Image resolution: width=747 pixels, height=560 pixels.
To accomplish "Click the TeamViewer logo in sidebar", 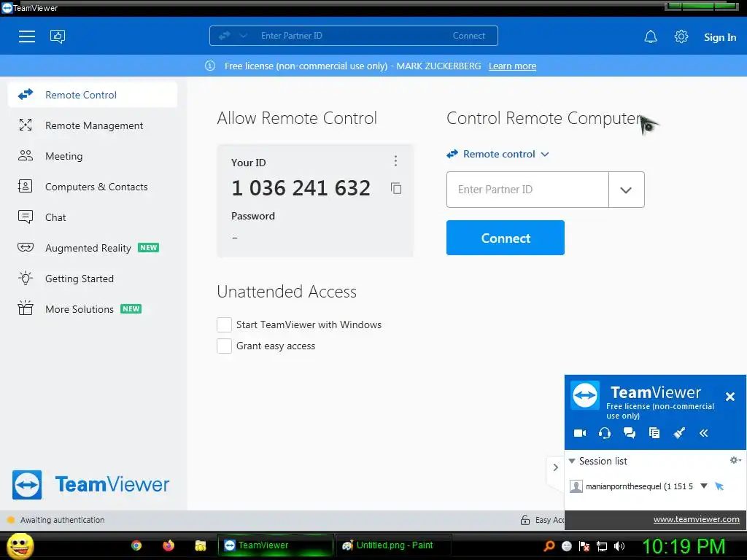I will (x=90, y=485).
